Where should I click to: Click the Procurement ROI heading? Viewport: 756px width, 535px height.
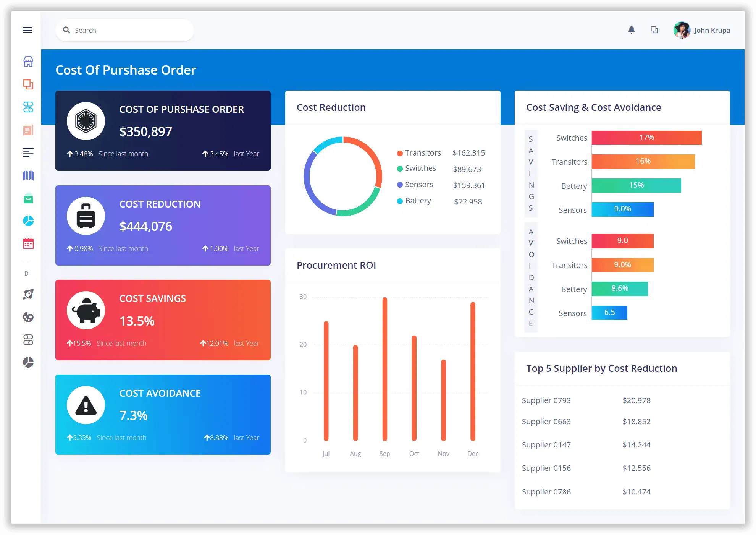(x=336, y=265)
